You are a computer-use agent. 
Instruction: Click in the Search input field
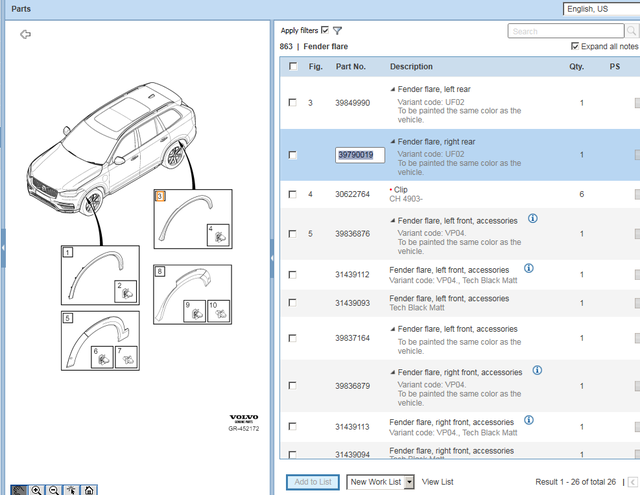point(560,31)
